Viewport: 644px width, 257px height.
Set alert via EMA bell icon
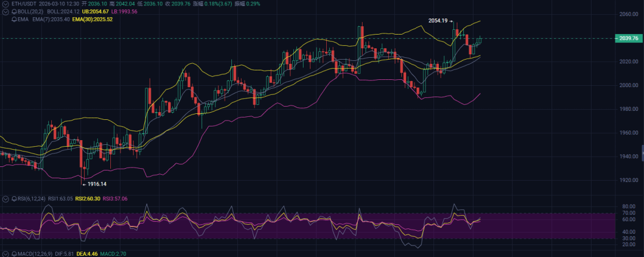(x=14, y=19)
